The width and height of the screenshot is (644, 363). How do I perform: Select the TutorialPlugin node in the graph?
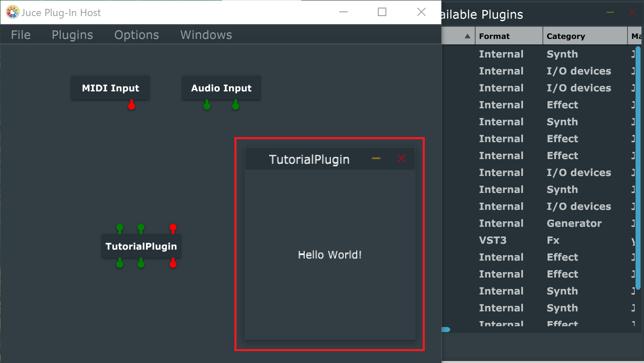pos(141,246)
